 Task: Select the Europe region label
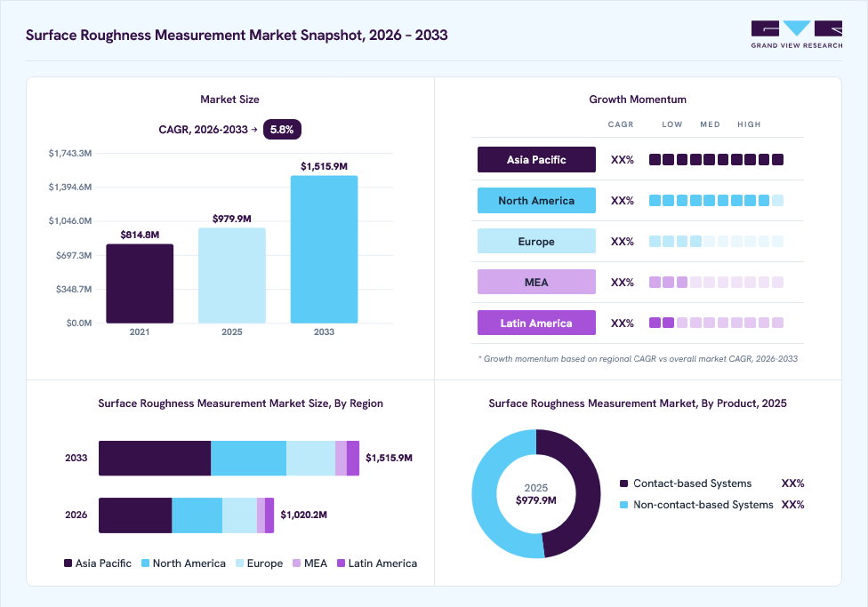click(x=536, y=241)
